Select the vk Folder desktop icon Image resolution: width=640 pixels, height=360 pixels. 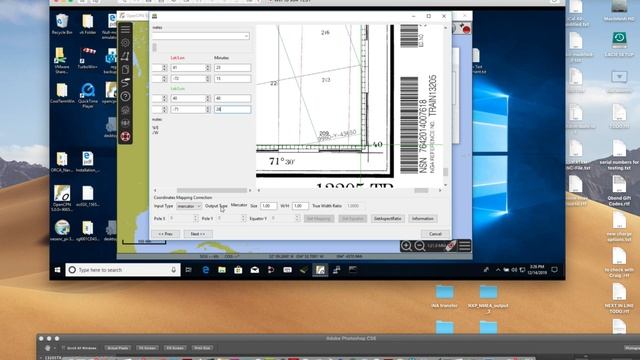[x=88, y=24]
